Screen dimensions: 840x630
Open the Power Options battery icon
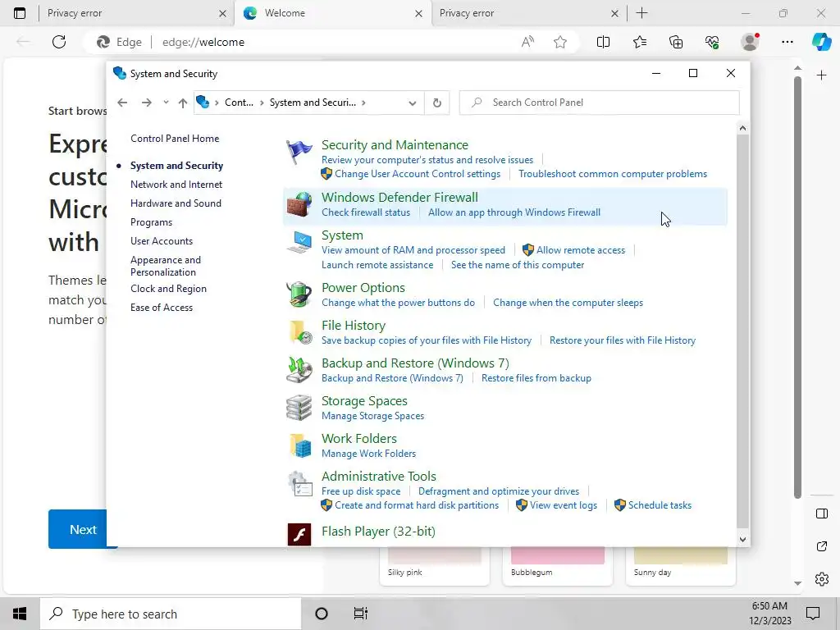tap(299, 294)
